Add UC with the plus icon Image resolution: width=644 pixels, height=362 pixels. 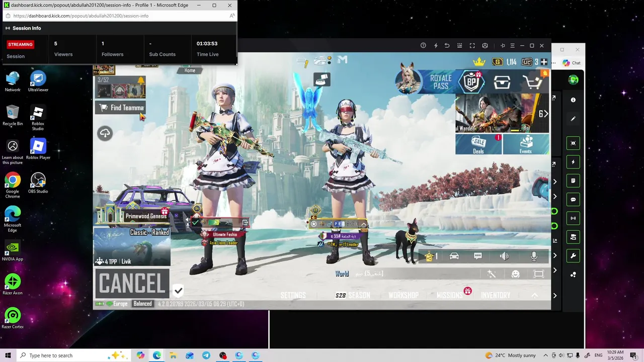(544, 62)
